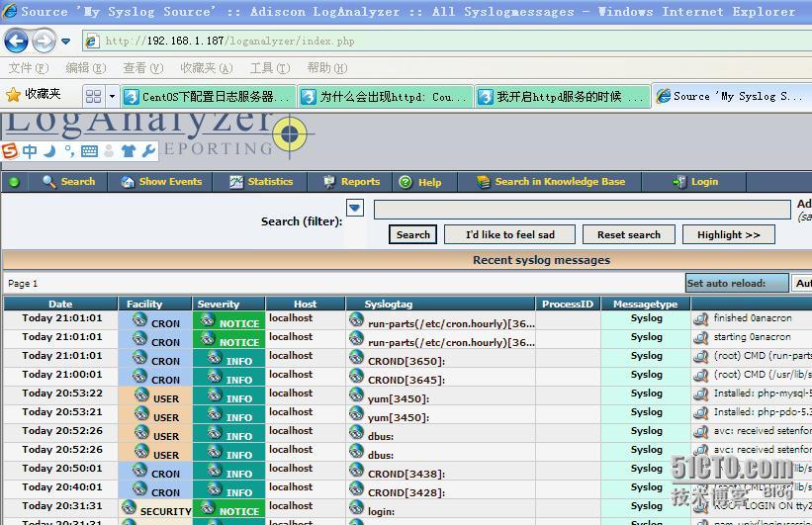Click the Reset search button

click(629, 234)
